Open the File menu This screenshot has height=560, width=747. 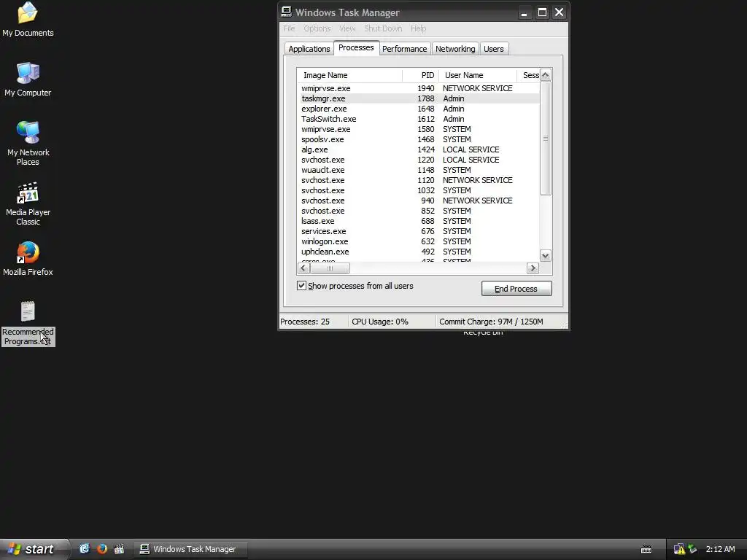289,28
